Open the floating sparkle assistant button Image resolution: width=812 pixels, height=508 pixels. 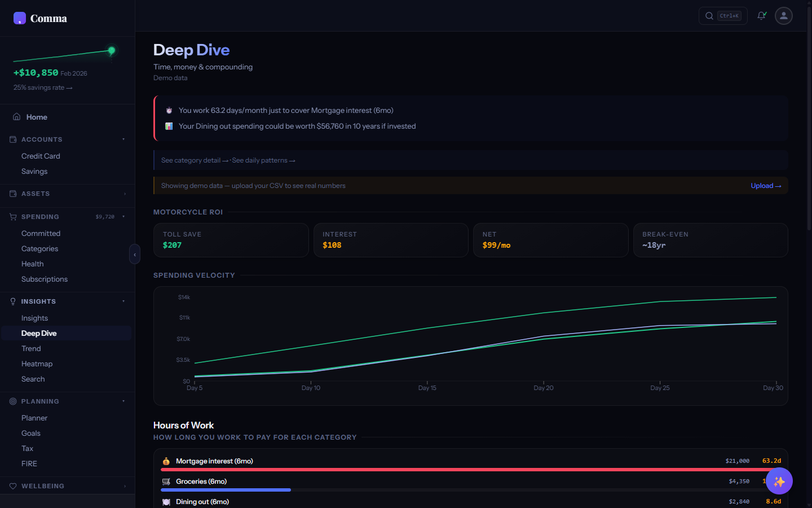coord(779,481)
